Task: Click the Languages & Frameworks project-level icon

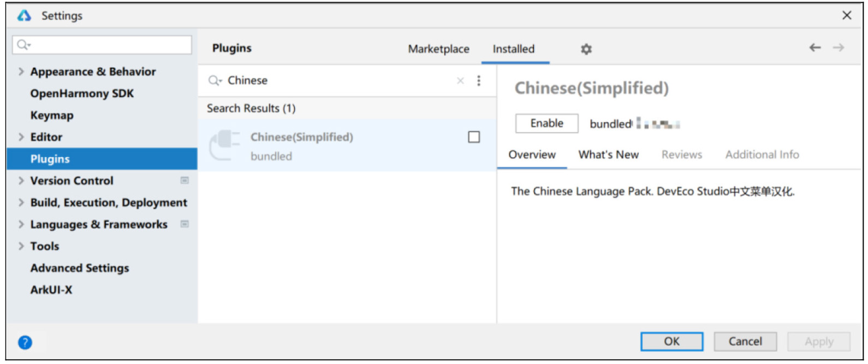Action: 185,224
